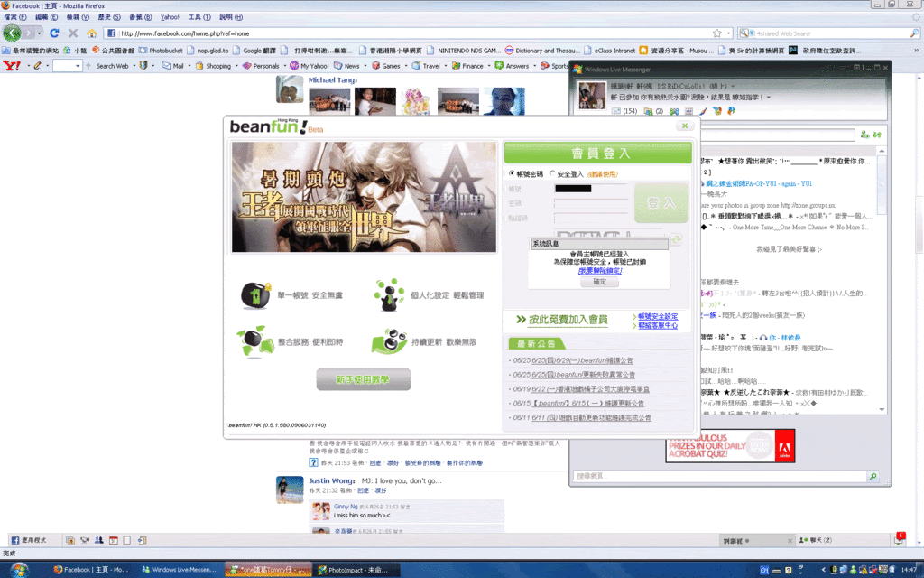Open the Facebook chat tab 聊天 (2)
924x578 pixels.
(x=816, y=540)
